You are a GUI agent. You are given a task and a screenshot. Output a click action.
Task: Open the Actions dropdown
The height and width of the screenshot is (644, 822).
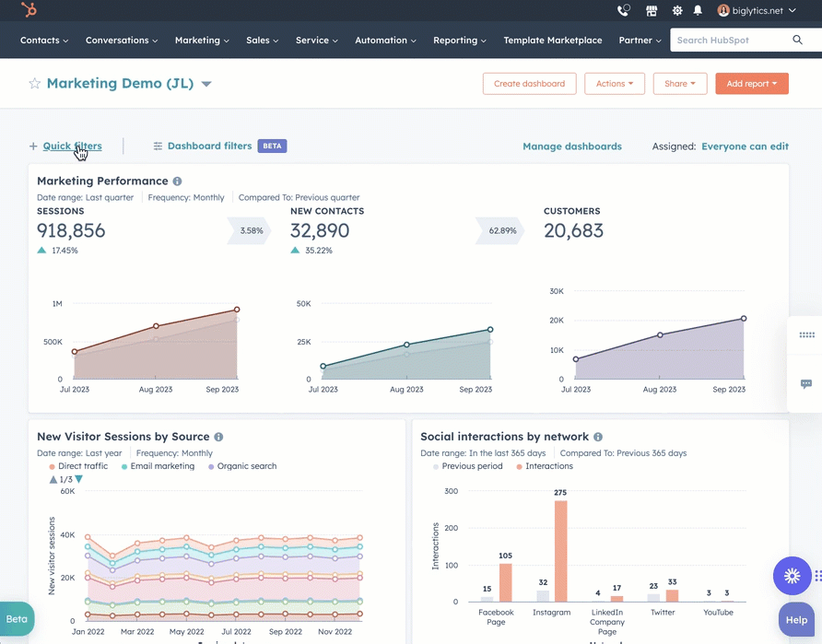point(615,83)
